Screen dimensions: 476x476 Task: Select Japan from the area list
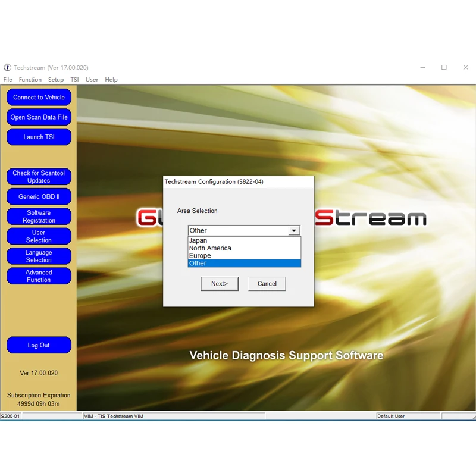coord(245,240)
